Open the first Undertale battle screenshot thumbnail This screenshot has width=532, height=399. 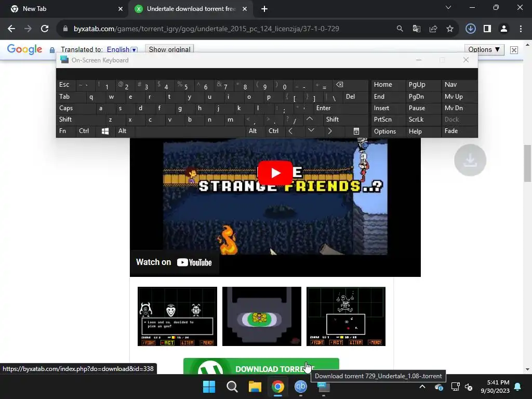(x=178, y=316)
